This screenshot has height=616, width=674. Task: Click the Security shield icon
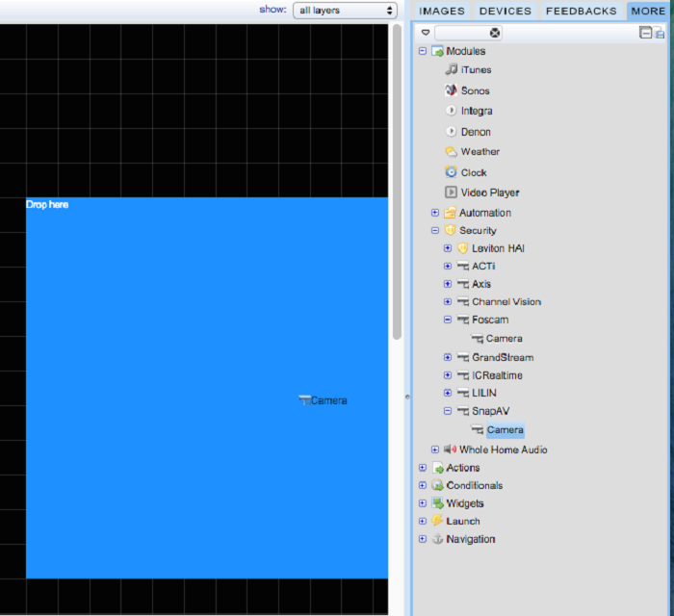[450, 230]
